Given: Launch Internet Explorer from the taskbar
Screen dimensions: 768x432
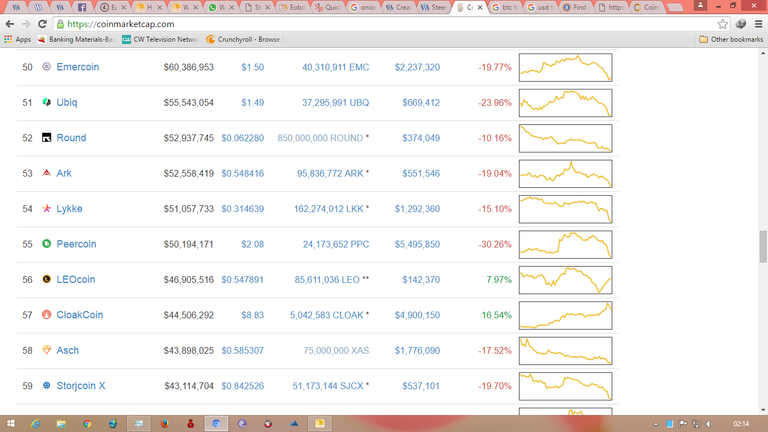Looking at the screenshot, I should 35,424.
